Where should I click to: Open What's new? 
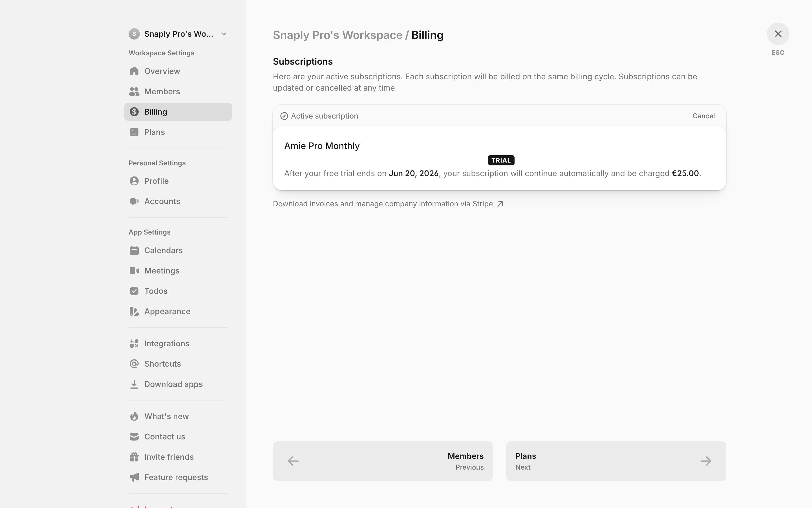pyautogui.click(x=178, y=416)
